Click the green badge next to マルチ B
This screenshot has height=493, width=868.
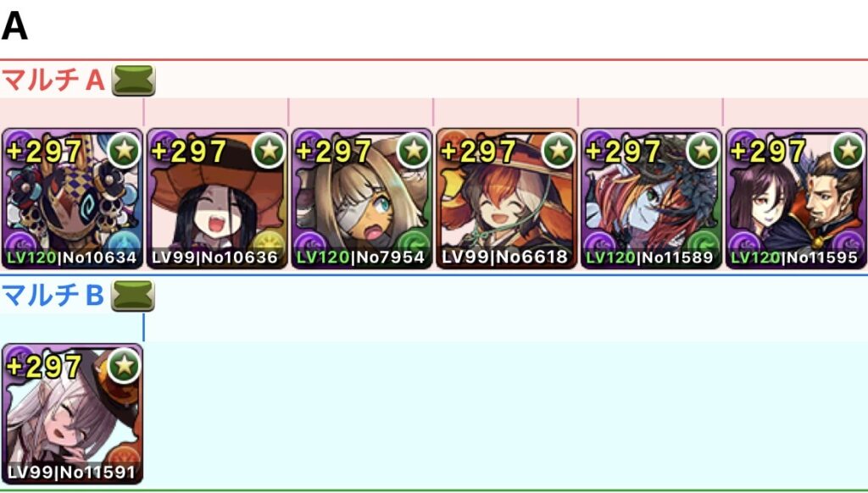(133, 296)
